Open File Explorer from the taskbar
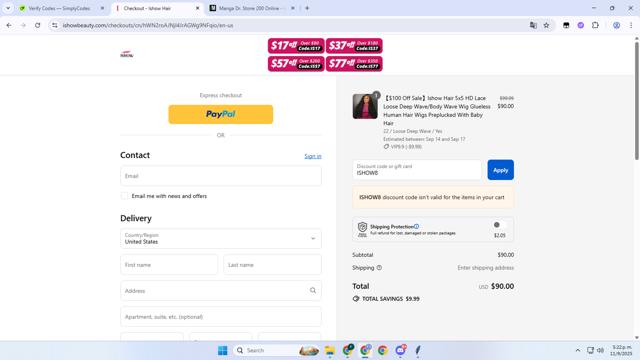The width and height of the screenshot is (640, 360). (x=330, y=350)
